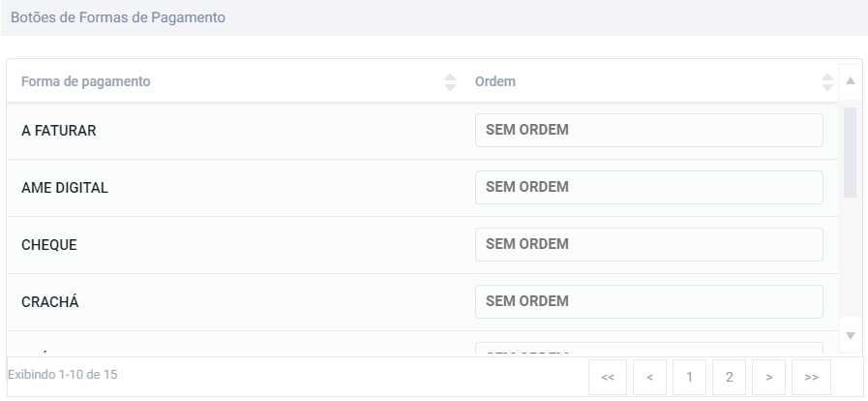Jump to last page of results

(811, 377)
